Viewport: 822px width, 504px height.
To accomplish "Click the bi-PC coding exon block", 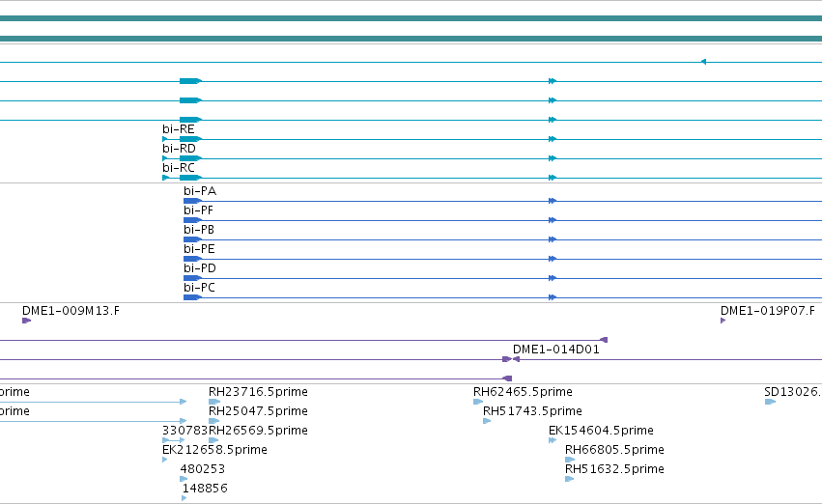I will [192, 297].
